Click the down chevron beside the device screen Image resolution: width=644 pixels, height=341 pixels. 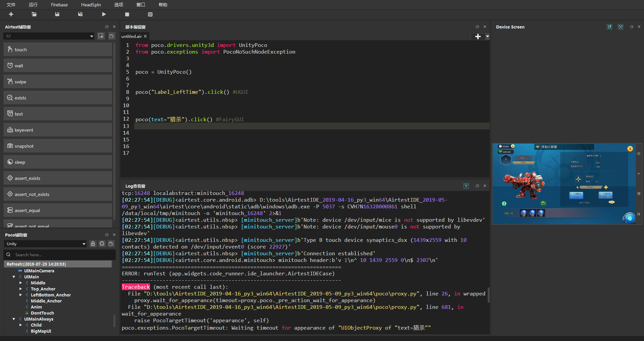pyautogui.click(x=639, y=174)
